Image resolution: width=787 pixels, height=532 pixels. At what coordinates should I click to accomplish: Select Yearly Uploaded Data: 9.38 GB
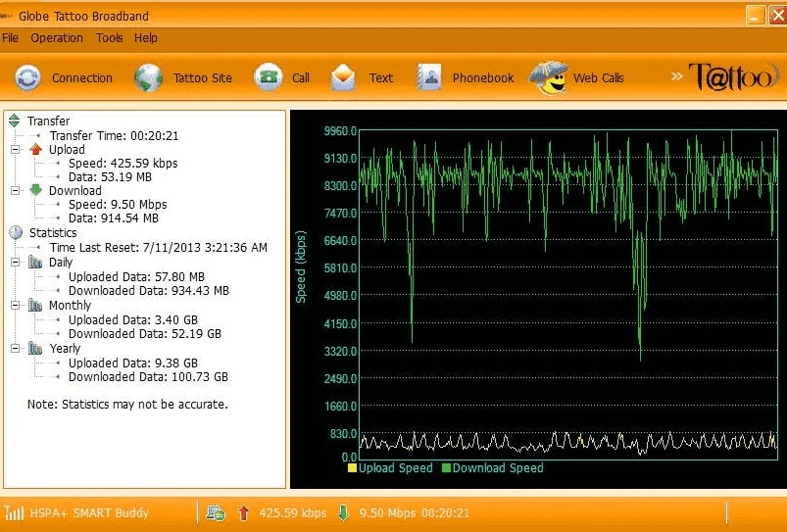pyautogui.click(x=133, y=363)
